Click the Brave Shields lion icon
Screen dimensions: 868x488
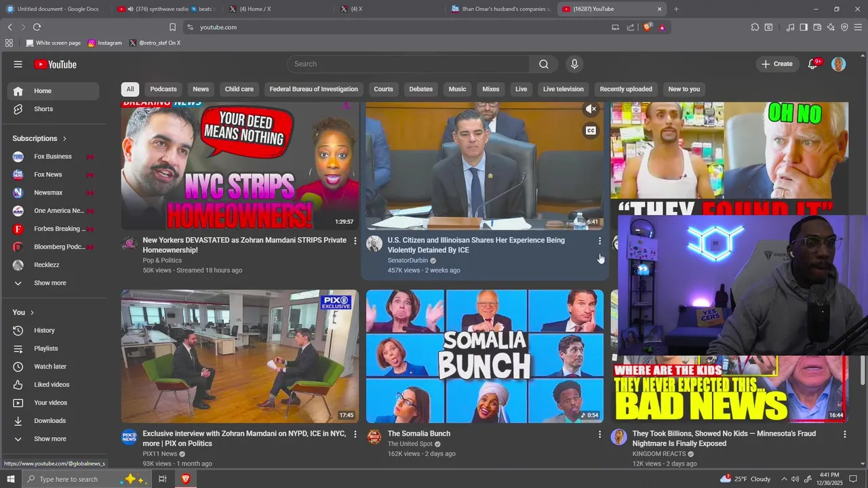[648, 27]
